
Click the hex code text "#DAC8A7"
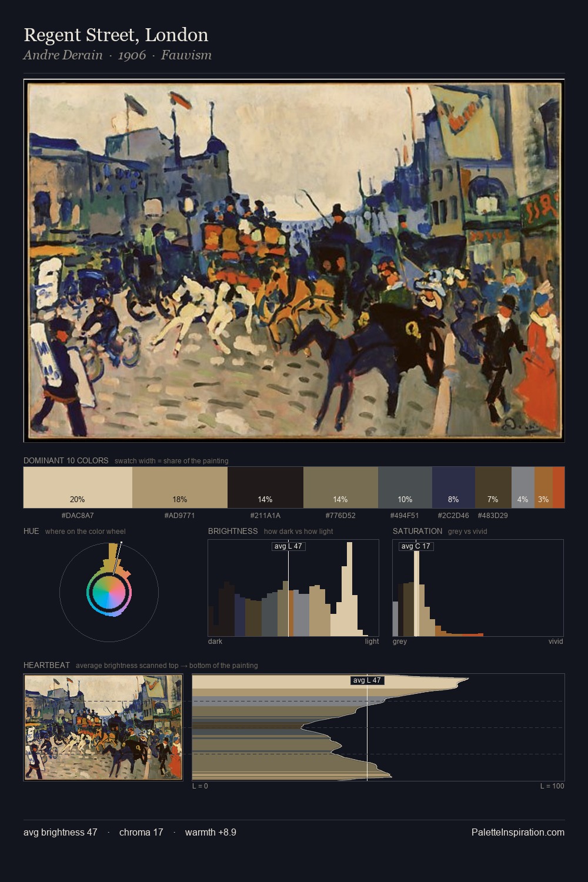click(78, 516)
